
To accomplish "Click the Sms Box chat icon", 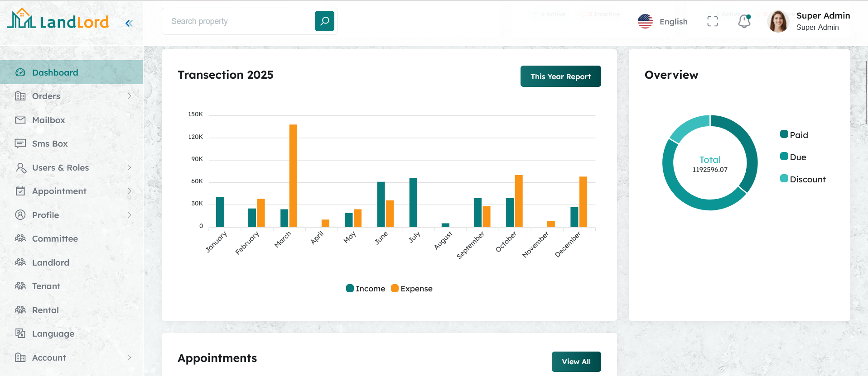I will coord(20,144).
